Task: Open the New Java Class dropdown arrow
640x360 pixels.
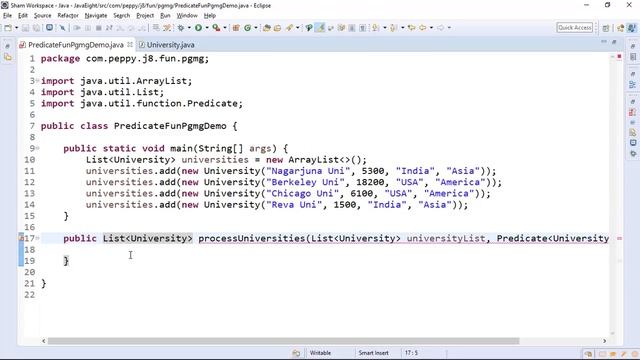Action: [x=256, y=28]
